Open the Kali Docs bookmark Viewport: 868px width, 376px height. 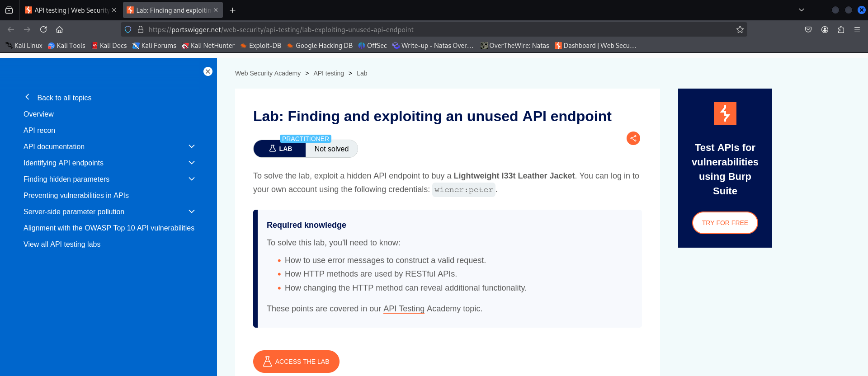pos(109,46)
